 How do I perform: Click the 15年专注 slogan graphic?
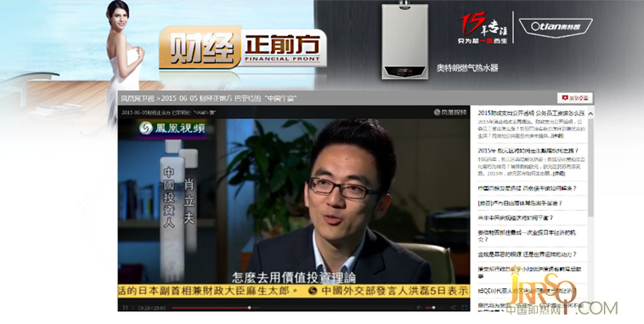pos(483,27)
